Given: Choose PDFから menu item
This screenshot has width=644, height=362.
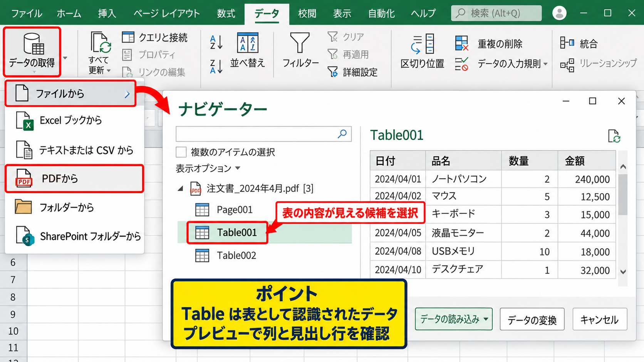Looking at the screenshot, I should [74, 178].
